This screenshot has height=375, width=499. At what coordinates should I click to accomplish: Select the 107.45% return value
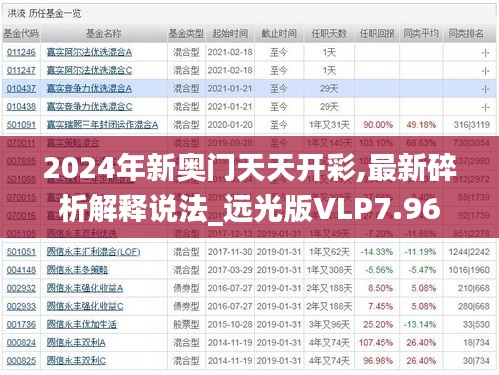[376, 342]
